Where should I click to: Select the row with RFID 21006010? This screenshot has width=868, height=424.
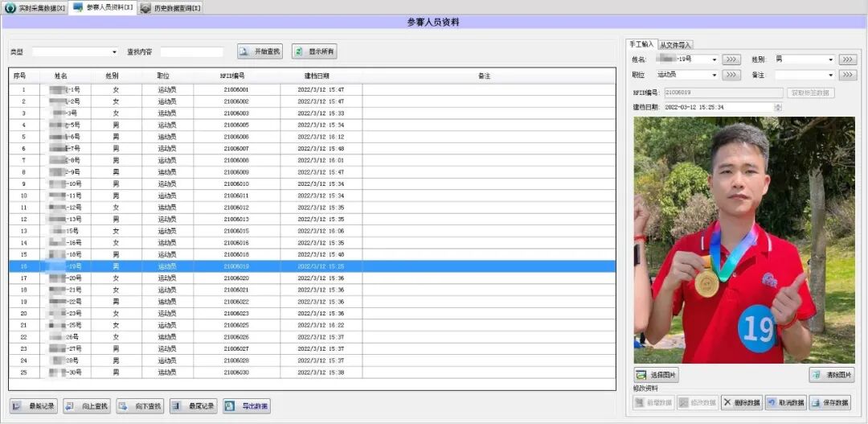(x=312, y=183)
